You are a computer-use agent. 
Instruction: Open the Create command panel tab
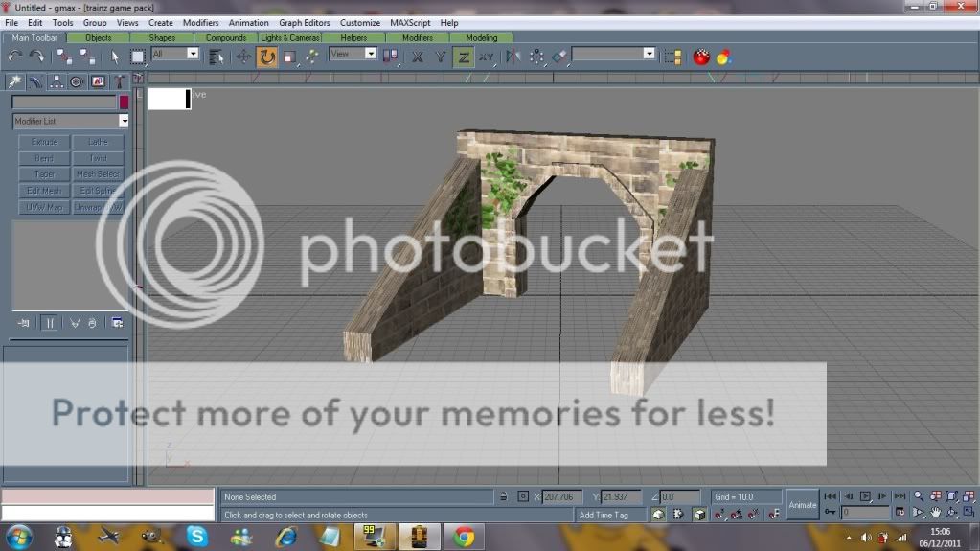(14, 81)
